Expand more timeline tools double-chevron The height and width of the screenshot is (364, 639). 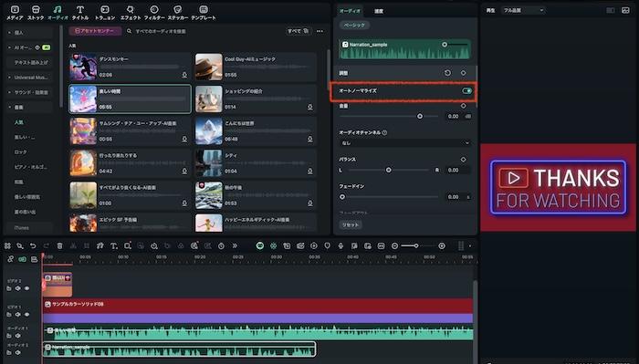click(235, 246)
